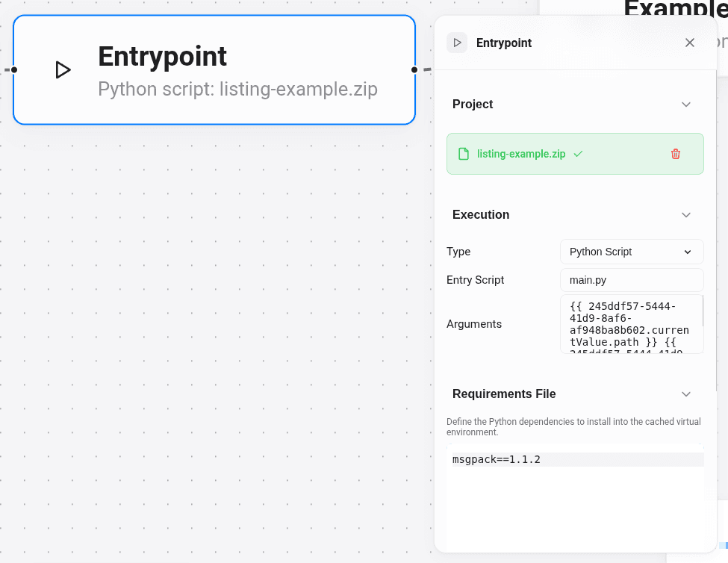This screenshot has height=563, width=728.
Task: Select the Entrypoint node title
Action: 162,56
